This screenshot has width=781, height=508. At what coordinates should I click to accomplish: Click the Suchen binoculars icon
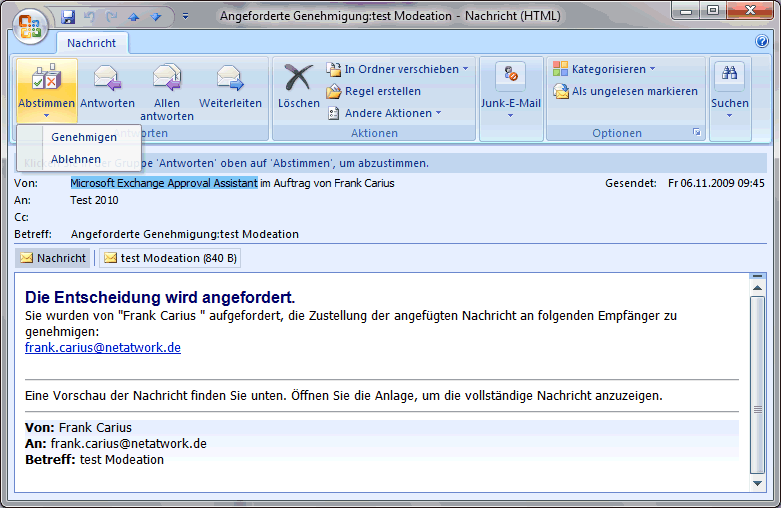point(730,75)
